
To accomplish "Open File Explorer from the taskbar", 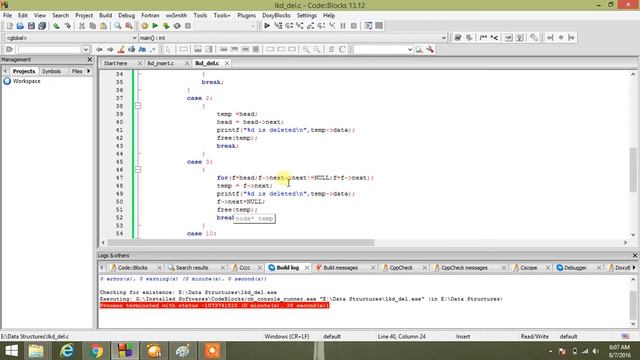I will coord(36,351).
